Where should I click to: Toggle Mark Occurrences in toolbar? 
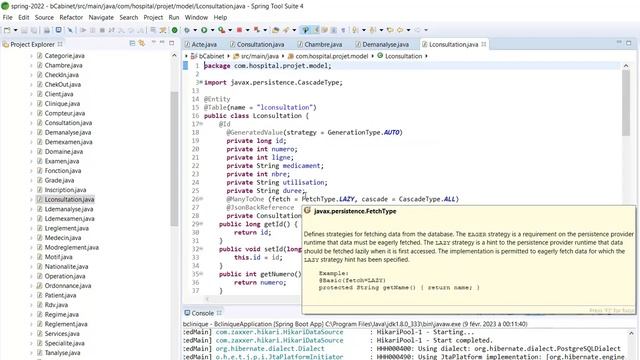point(316,30)
